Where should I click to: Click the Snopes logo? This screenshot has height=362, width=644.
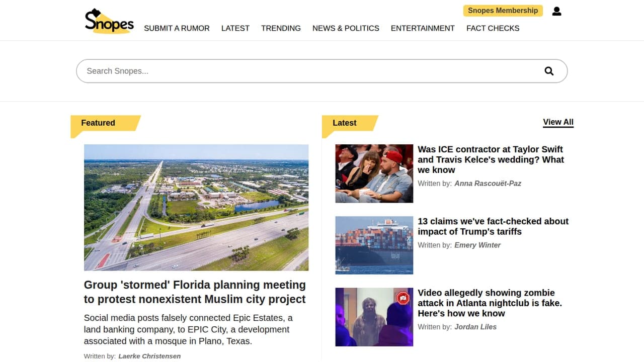[109, 21]
